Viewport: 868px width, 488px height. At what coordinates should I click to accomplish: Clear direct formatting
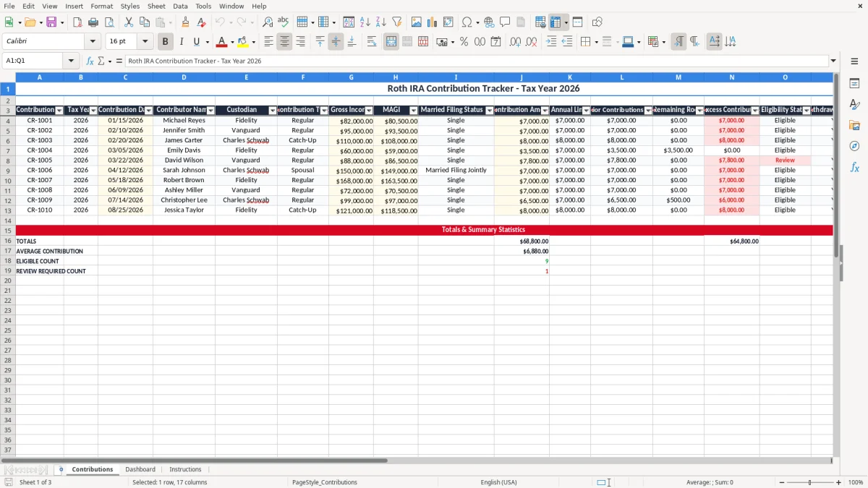click(x=201, y=22)
